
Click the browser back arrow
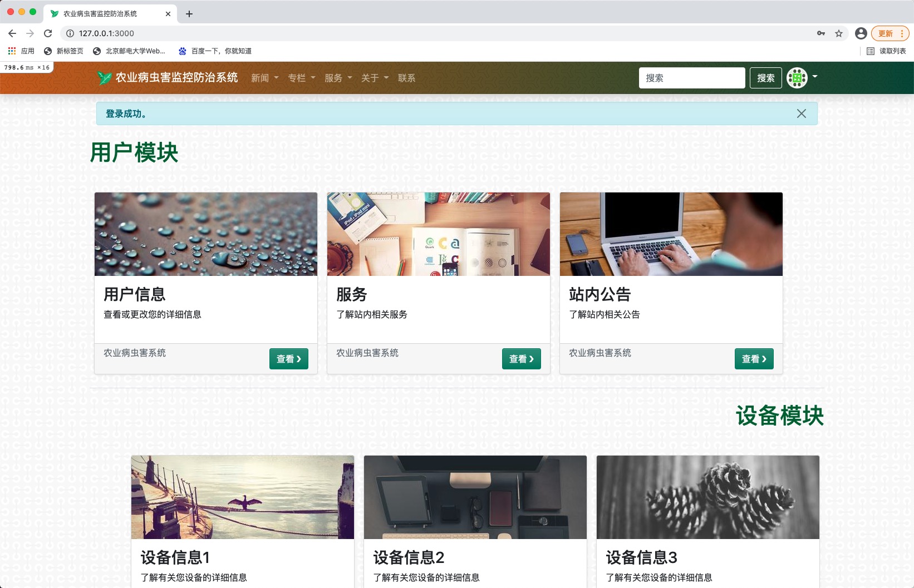12,33
